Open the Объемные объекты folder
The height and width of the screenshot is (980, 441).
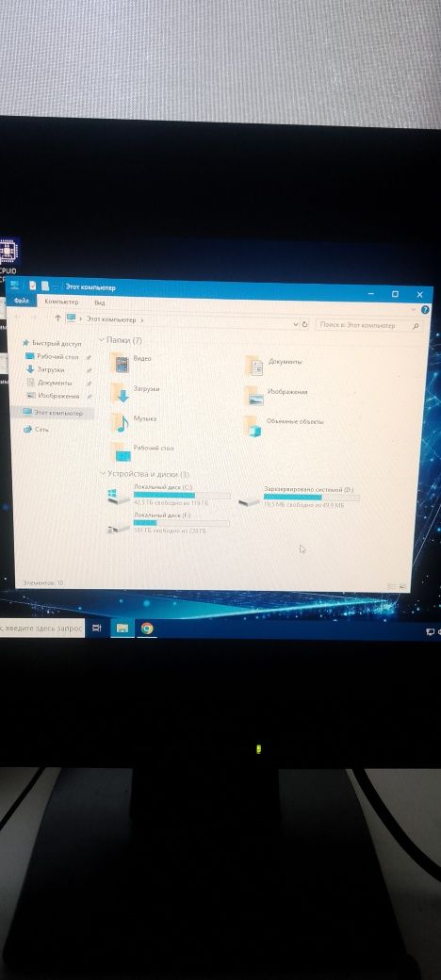284,424
